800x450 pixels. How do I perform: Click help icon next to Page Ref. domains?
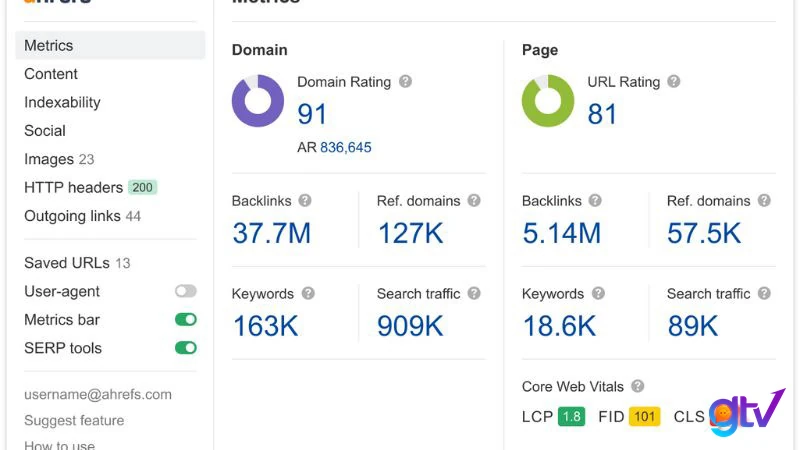pyautogui.click(x=764, y=201)
